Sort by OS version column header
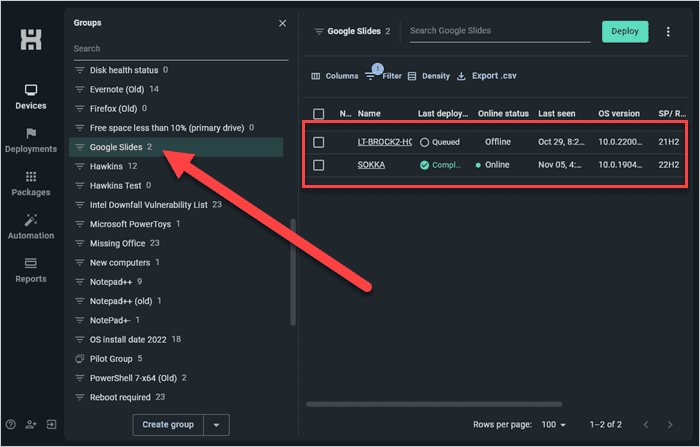 coord(619,114)
